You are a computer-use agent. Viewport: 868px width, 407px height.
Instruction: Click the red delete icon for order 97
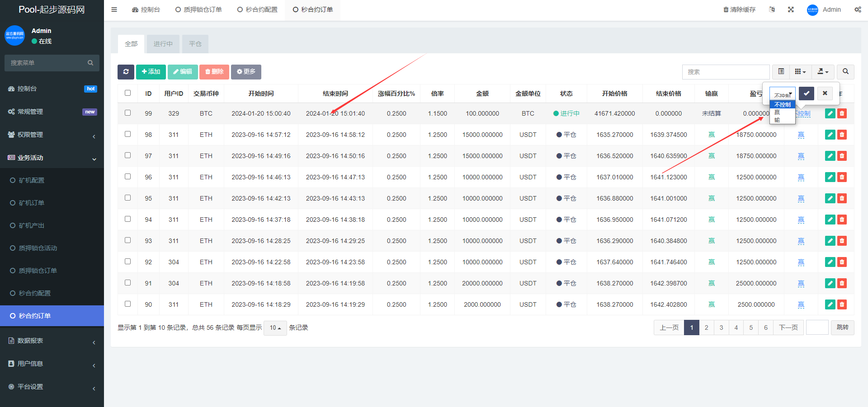(842, 156)
